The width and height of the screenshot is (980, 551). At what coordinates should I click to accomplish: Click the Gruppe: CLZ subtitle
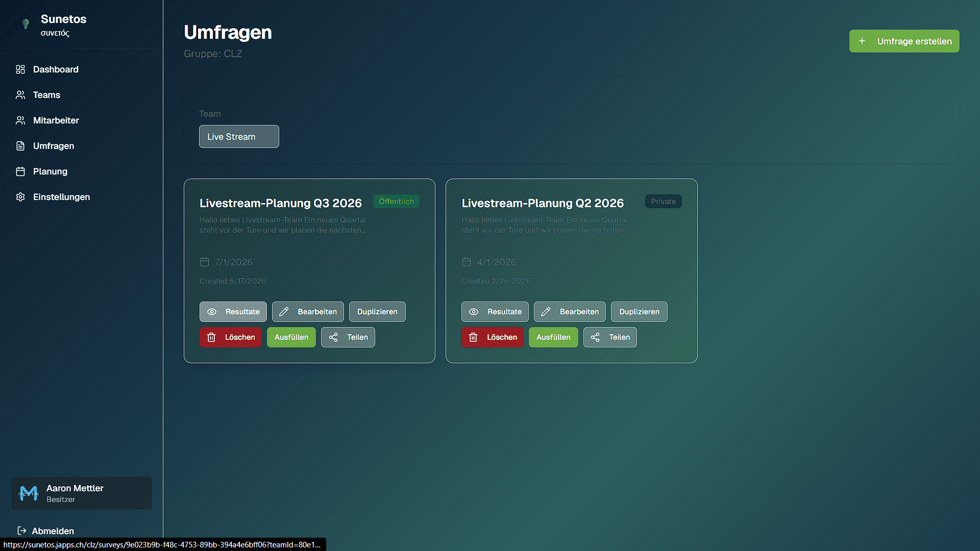(213, 54)
